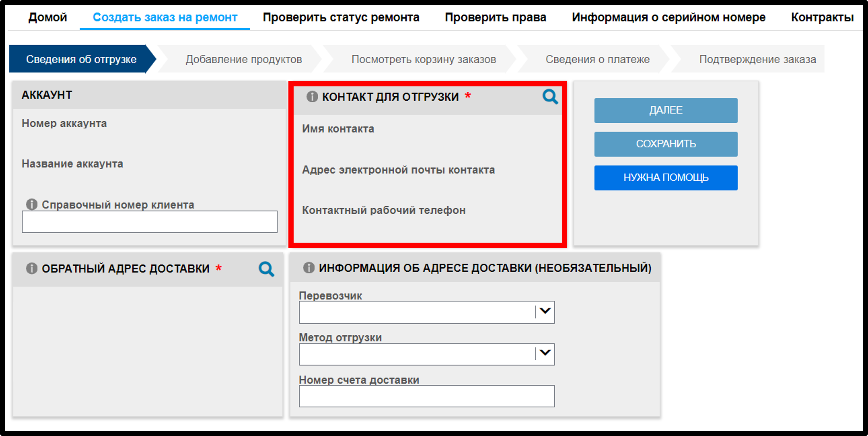Switch to the Контракты tab
The height and width of the screenshot is (436, 868).
[822, 17]
